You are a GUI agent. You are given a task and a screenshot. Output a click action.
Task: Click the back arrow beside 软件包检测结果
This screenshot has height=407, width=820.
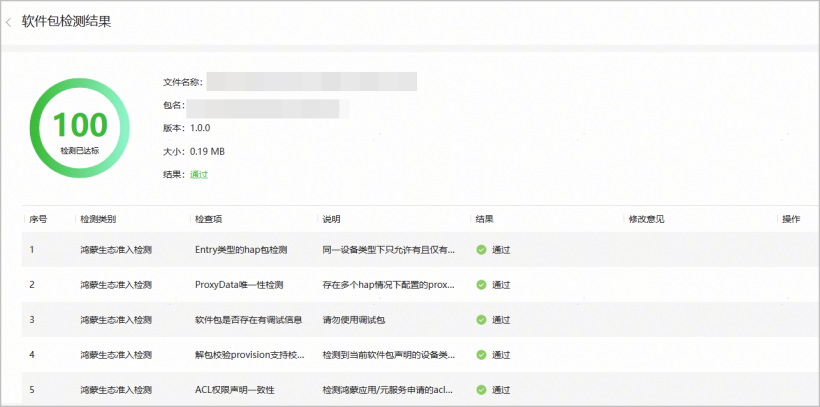[9, 22]
